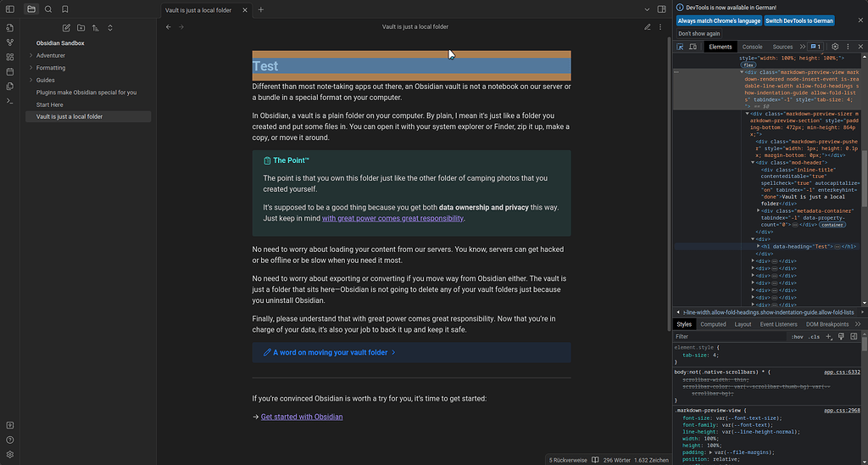Open the tab list dropdown arrow
The height and width of the screenshot is (465, 868).
647,9
